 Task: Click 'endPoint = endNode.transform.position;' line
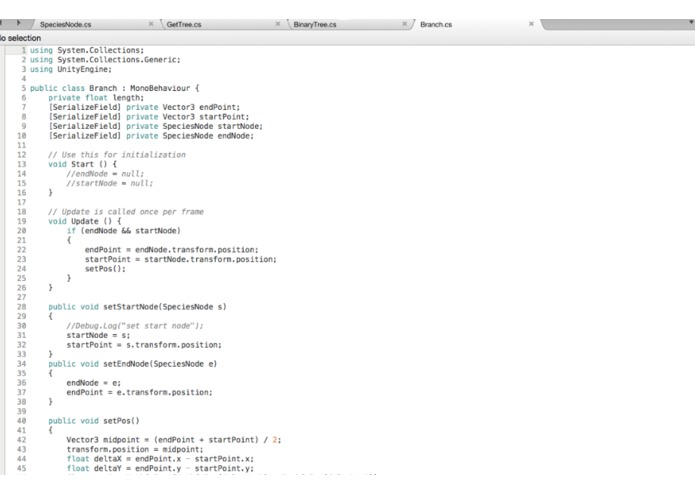pyautogui.click(x=172, y=249)
